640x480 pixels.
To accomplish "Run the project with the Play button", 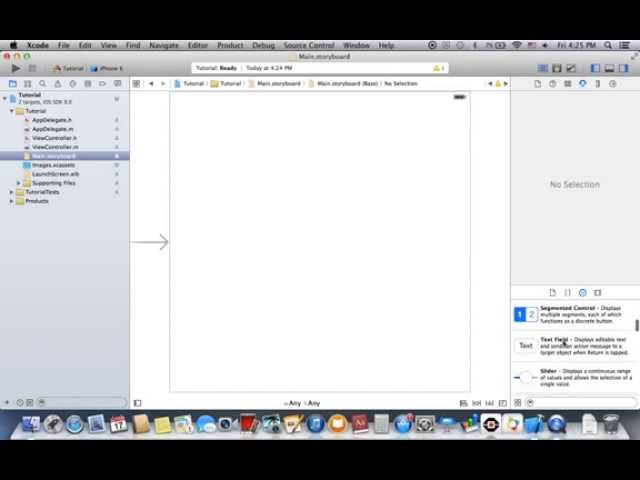I will pos(16,68).
